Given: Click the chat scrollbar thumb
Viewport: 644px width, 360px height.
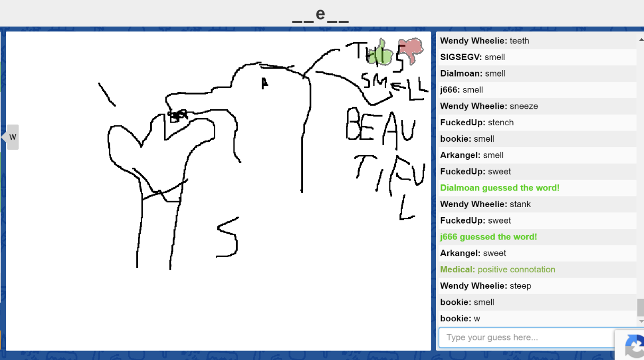Looking at the screenshot, I should [x=640, y=307].
